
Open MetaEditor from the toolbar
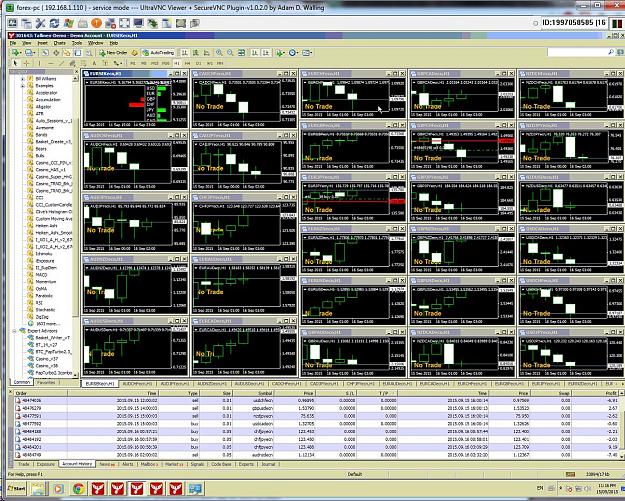134,53
